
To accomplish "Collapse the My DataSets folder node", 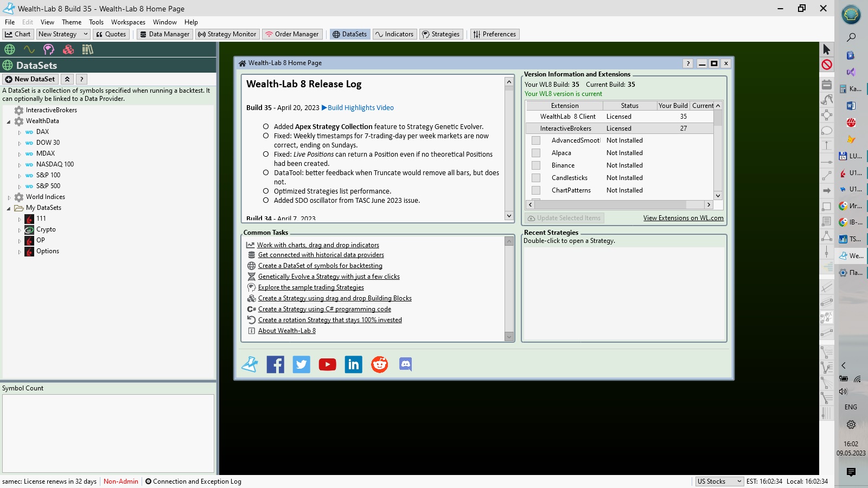I will coord(9,208).
